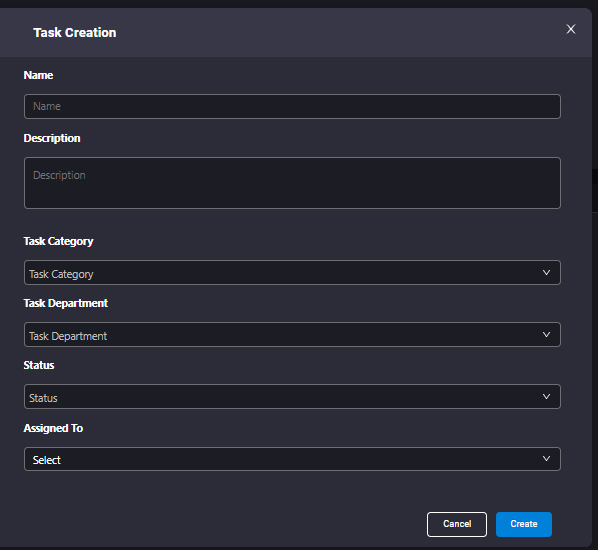Expand the Task Department chevron arrow
The height and width of the screenshot is (550, 598).
(x=546, y=335)
